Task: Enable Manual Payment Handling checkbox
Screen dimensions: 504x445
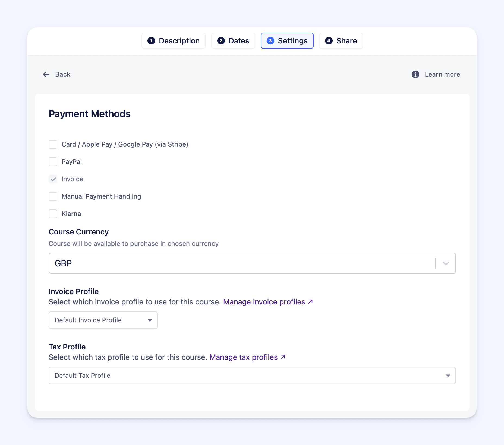Action: click(53, 196)
